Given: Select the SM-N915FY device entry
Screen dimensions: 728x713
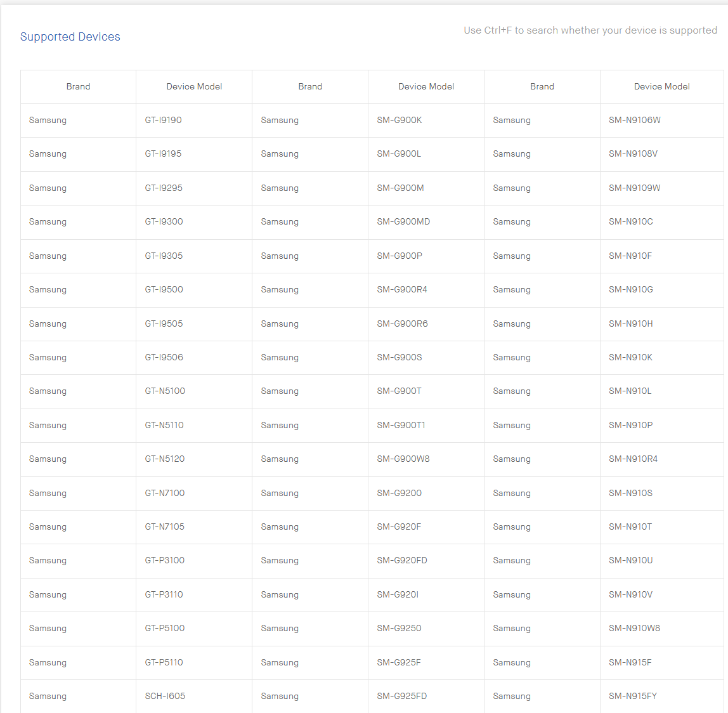Looking at the screenshot, I should pyautogui.click(x=633, y=696).
